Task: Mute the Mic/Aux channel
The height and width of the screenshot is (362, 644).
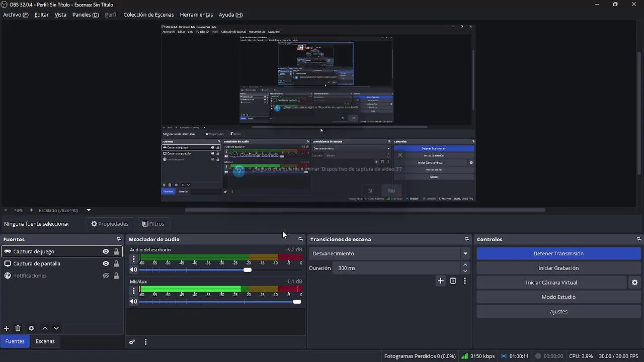Action: [133, 302]
